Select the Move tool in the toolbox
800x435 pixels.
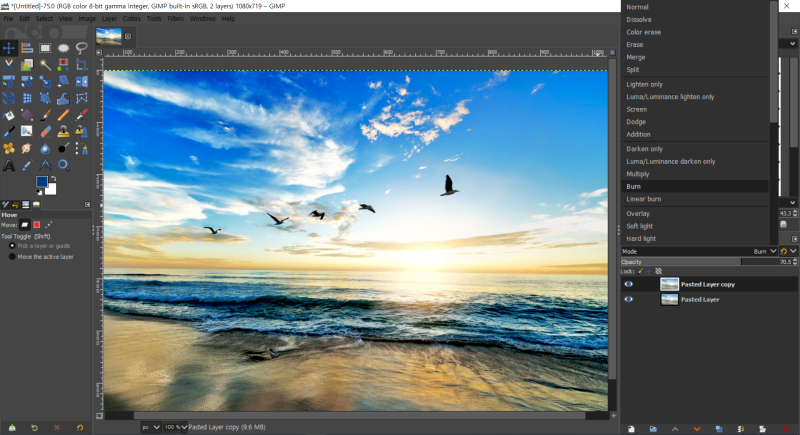[x=10, y=47]
